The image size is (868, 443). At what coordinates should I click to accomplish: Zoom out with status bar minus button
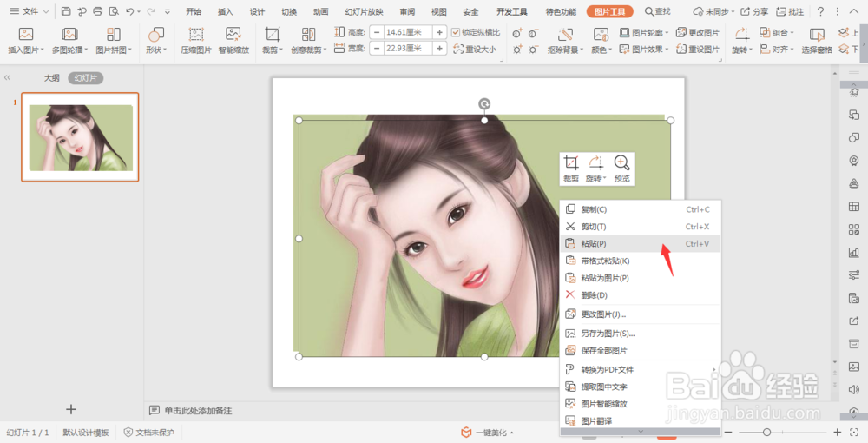(729, 432)
